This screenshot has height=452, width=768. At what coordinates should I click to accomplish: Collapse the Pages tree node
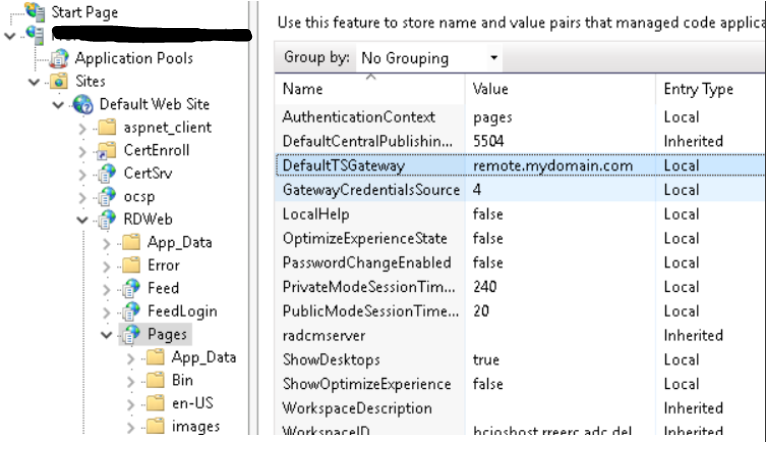106,334
